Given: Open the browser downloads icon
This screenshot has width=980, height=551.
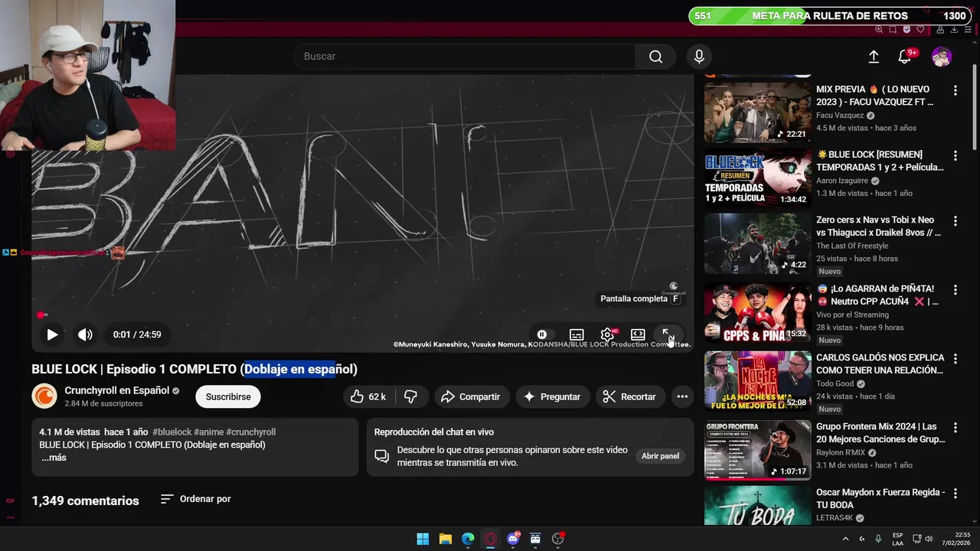Looking at the screenshot, I should click(954, 30).
